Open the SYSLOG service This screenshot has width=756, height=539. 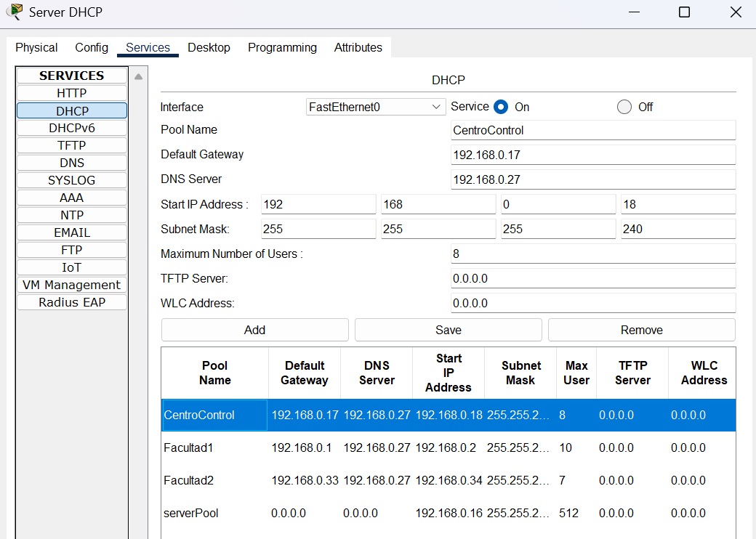(x=72, y=180)
